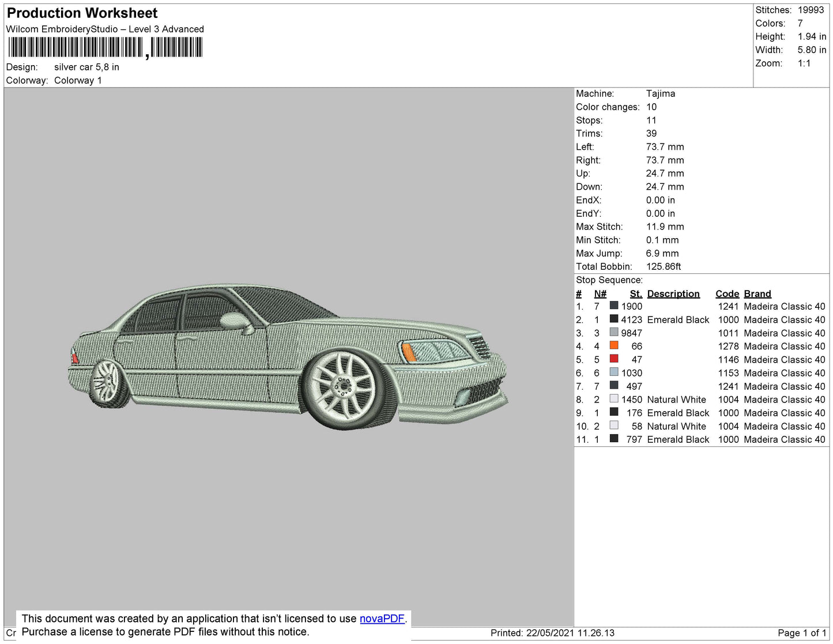Click the dark swatch in stop 7
This screenshot has width=833, height=644.
click(x=614, y=385)
